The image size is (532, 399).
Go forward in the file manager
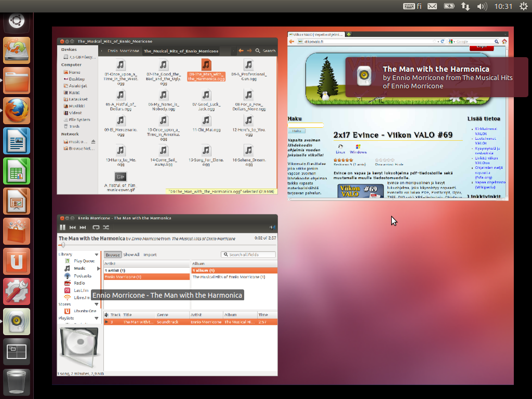249,50
